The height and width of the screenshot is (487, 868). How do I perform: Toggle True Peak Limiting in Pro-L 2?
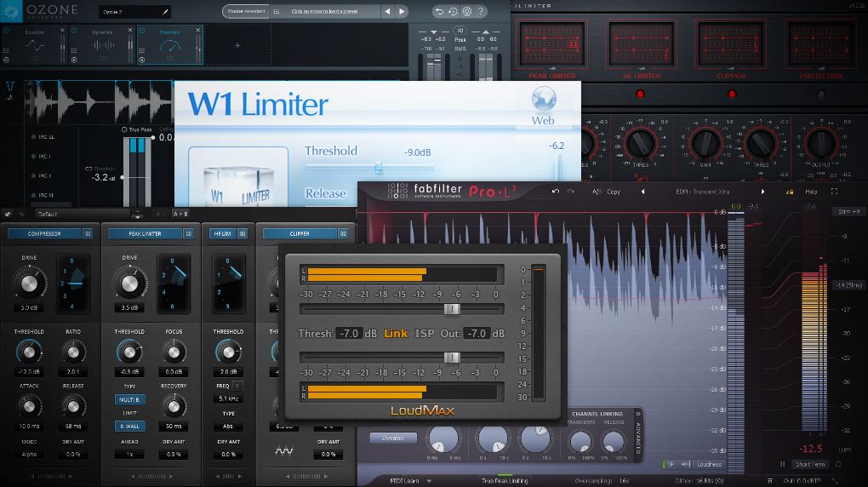pyautogui.click(x=505, y=480)
